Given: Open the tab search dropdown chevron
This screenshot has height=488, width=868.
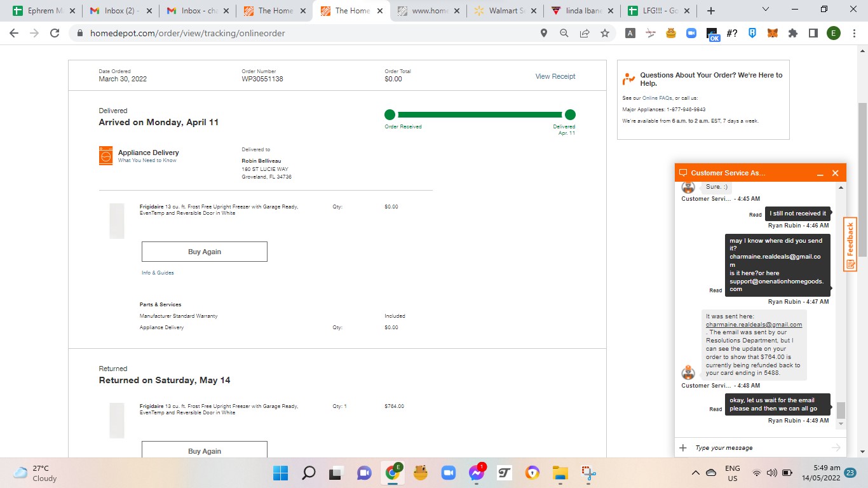Looking at the screenshot, I should point(765,10).
